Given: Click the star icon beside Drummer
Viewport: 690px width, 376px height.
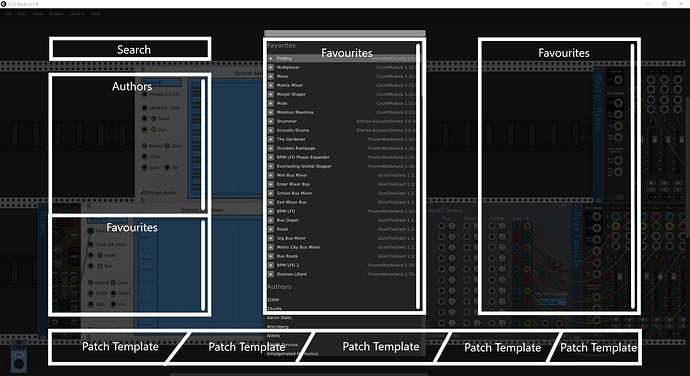Looking at the screenshot, I should tap(271, 121).
